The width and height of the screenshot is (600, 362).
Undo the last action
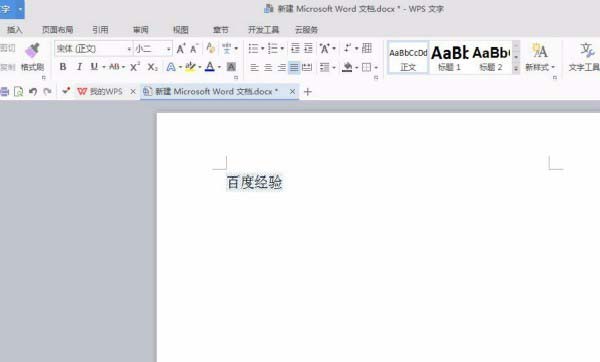(x=33, y=92)
